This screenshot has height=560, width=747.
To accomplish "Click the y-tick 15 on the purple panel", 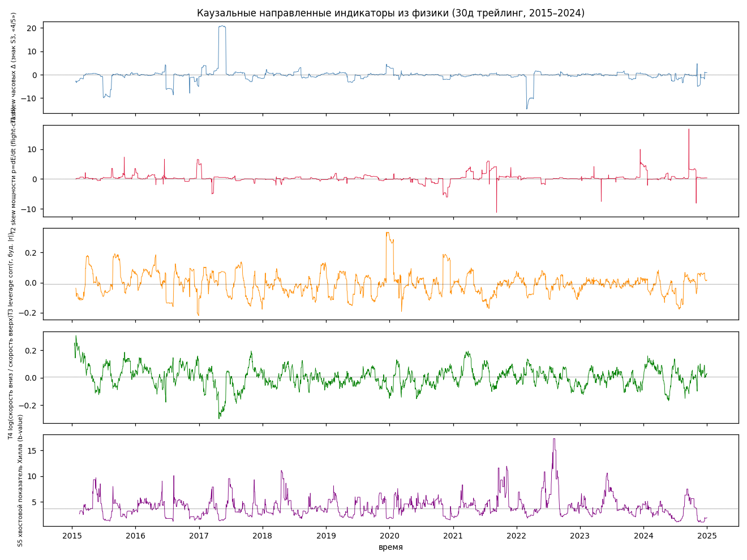I will 32,451.
